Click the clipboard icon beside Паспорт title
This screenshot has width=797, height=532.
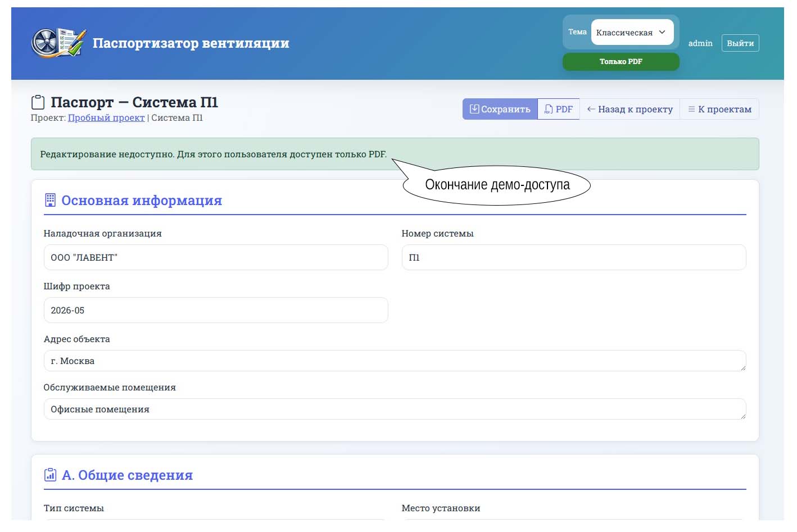[38, 102]
